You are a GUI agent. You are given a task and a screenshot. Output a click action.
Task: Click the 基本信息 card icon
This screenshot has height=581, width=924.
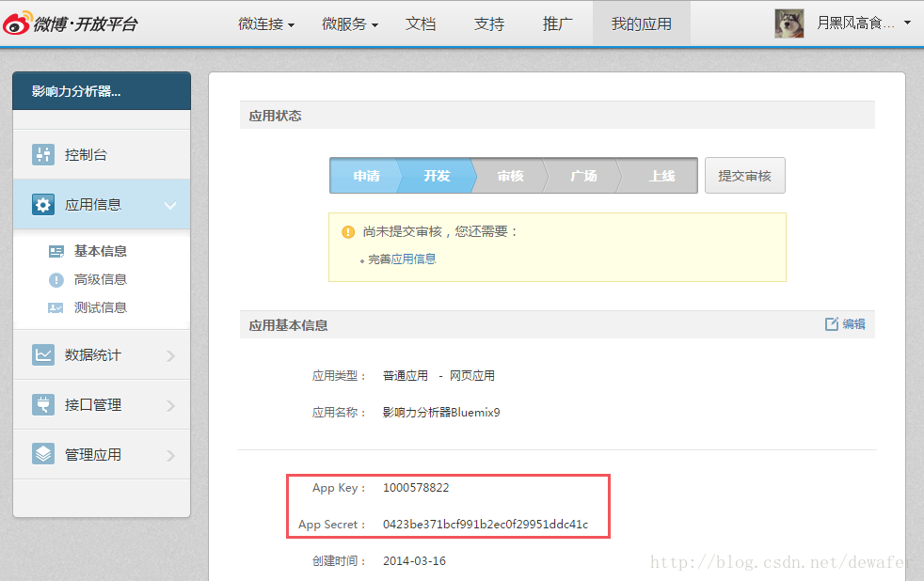pos(56,252)
